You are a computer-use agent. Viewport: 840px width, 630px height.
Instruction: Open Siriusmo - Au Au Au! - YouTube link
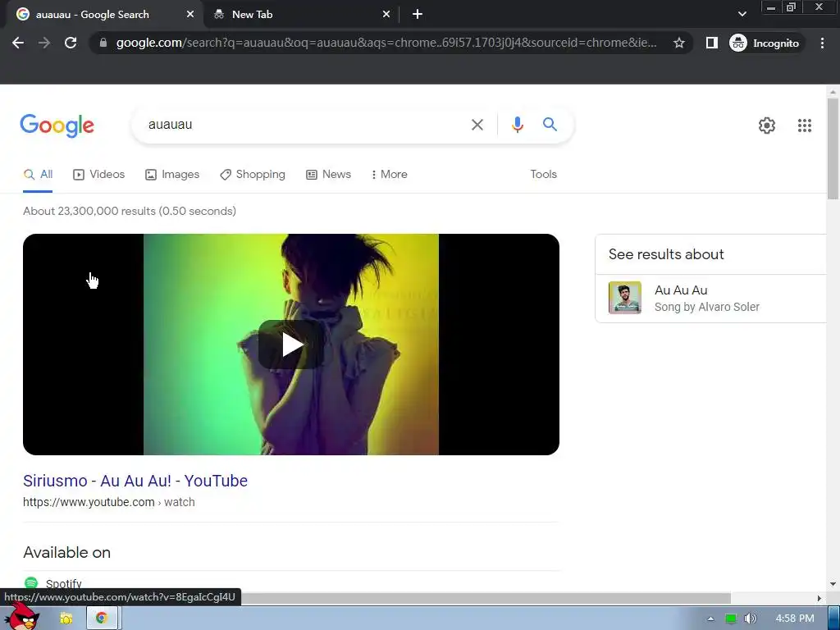pos(135,481)
